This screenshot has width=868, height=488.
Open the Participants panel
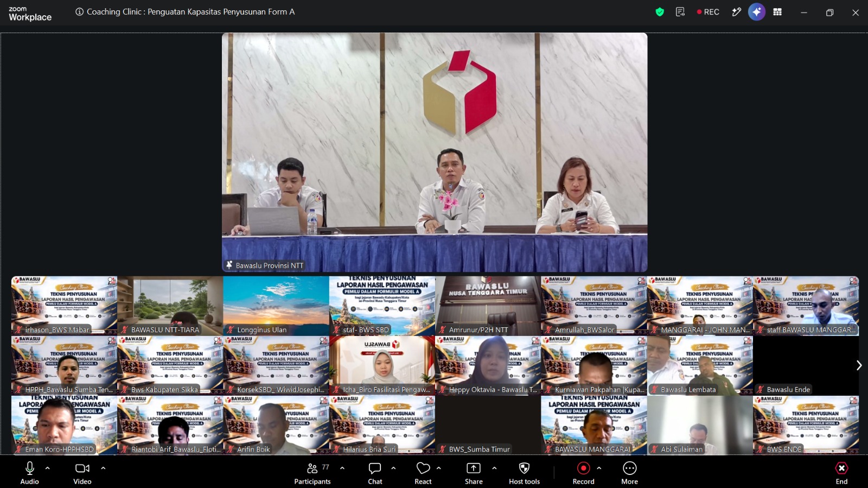[x=312, y=472]
